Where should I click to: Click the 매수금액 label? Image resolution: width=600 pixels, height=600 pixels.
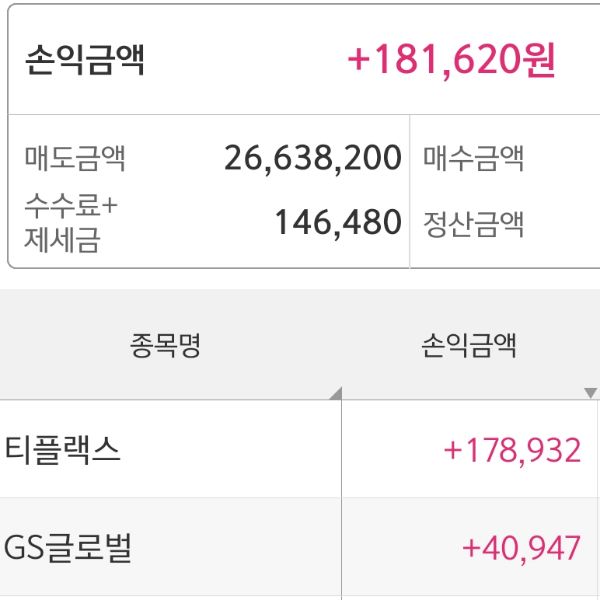[x=474, y=159]
